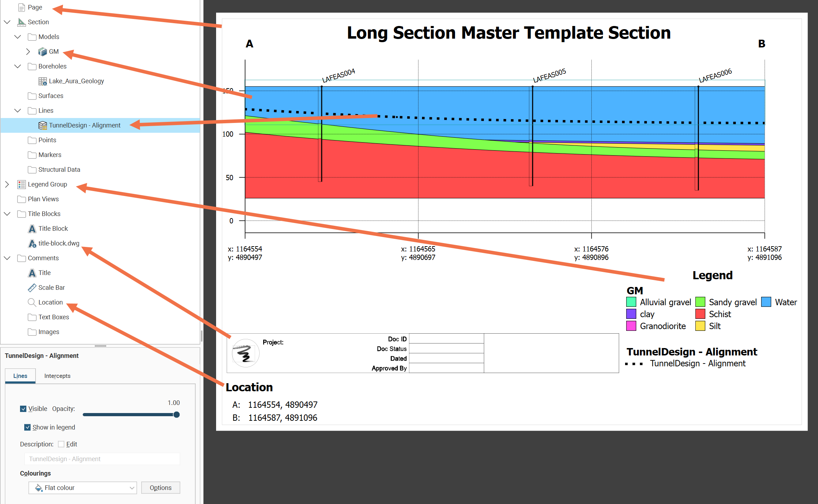Select the Scale Bar ruler icon
818x504 pixels.
32,288
